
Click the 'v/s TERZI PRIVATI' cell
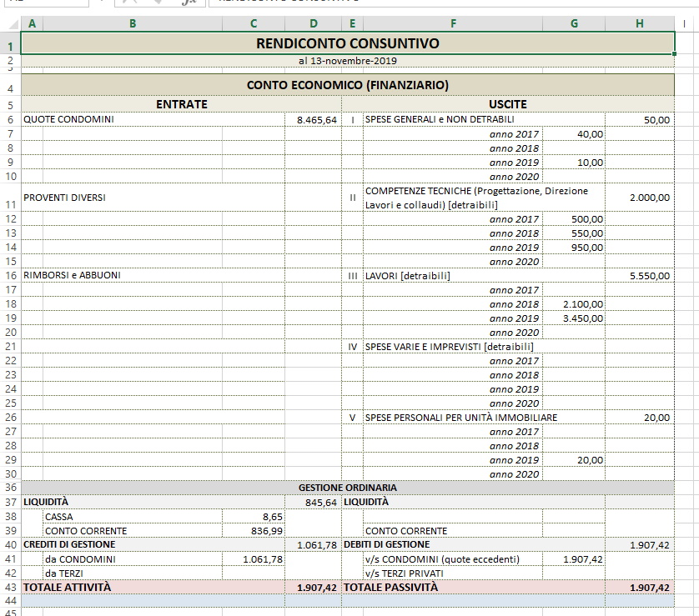(453, 573)
